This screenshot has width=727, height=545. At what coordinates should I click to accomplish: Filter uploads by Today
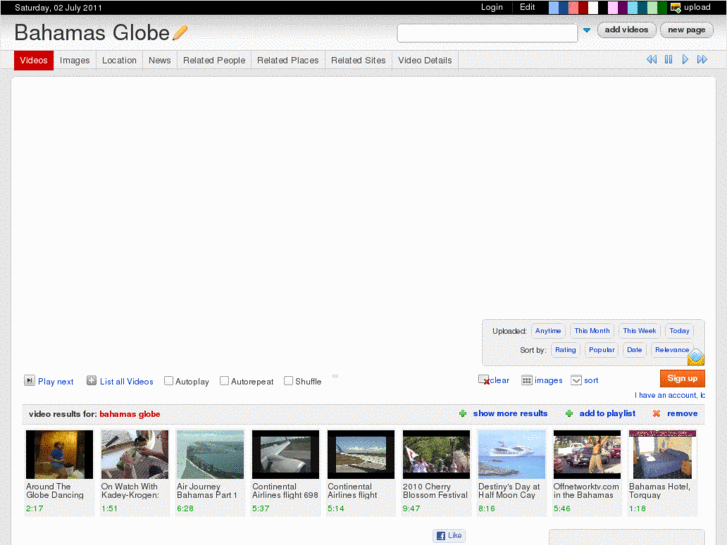click(679, 331)
